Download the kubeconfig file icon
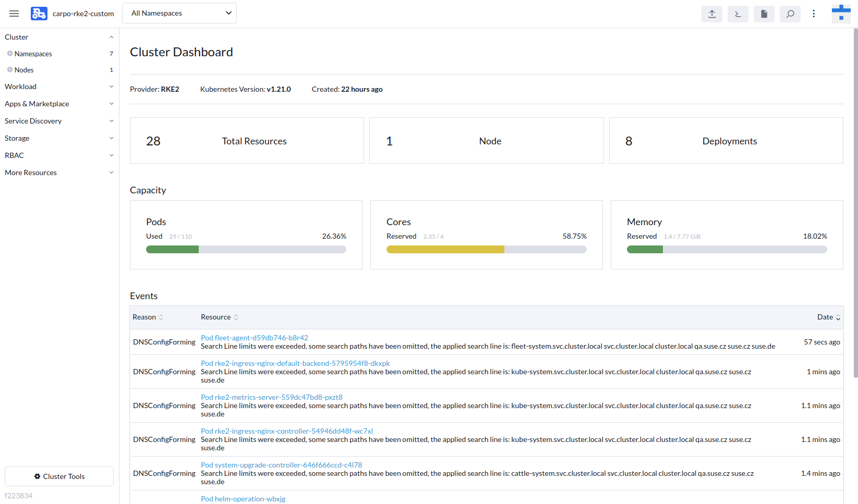The image size is (858, 504). 764,14
